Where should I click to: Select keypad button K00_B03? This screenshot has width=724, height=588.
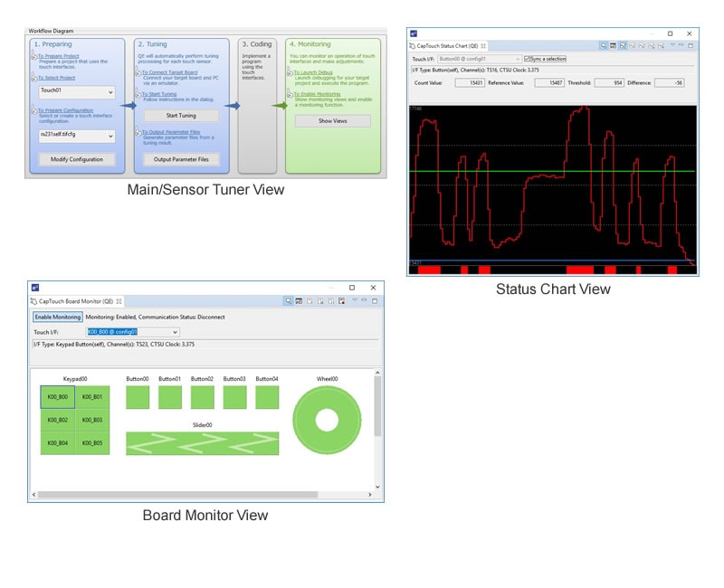(x=92, y=420)
